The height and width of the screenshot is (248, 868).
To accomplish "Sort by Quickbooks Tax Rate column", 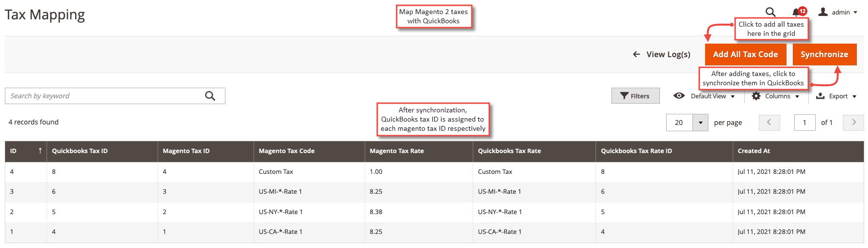I will tap(534, 151).
